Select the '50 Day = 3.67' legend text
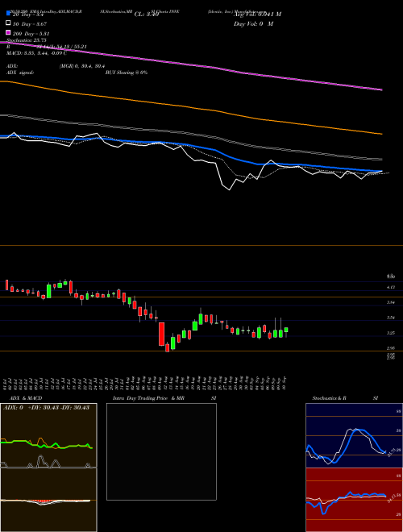 30,24
